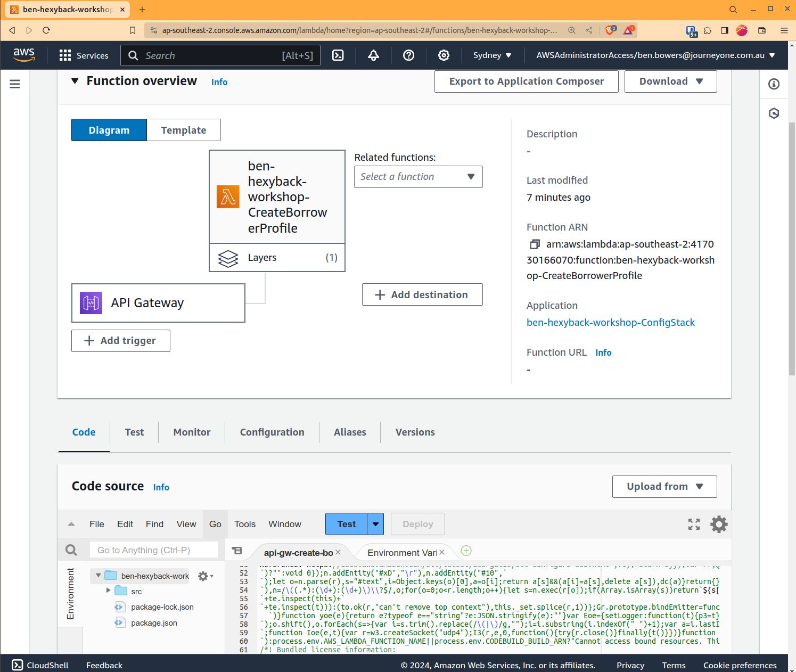The height and width of the screenshot is (672, 796).
Task: Click the API Gateway trigger box
Action: [x=158, y=303]
